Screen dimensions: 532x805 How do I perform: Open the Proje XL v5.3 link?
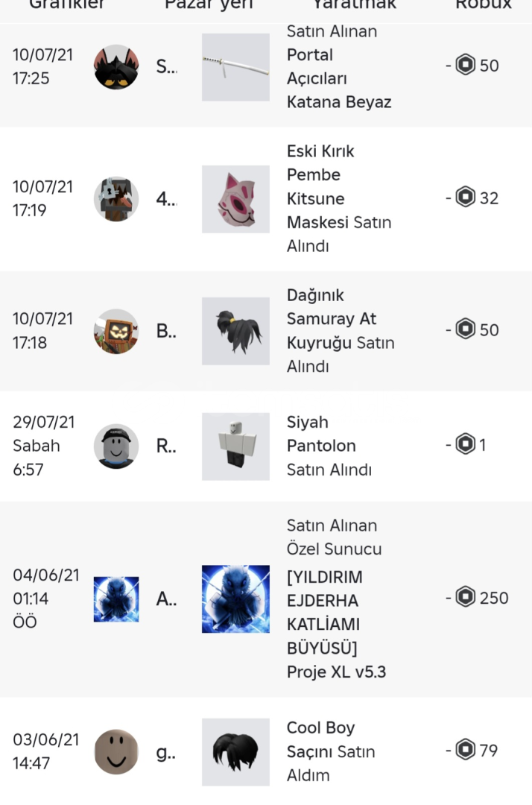336,672
